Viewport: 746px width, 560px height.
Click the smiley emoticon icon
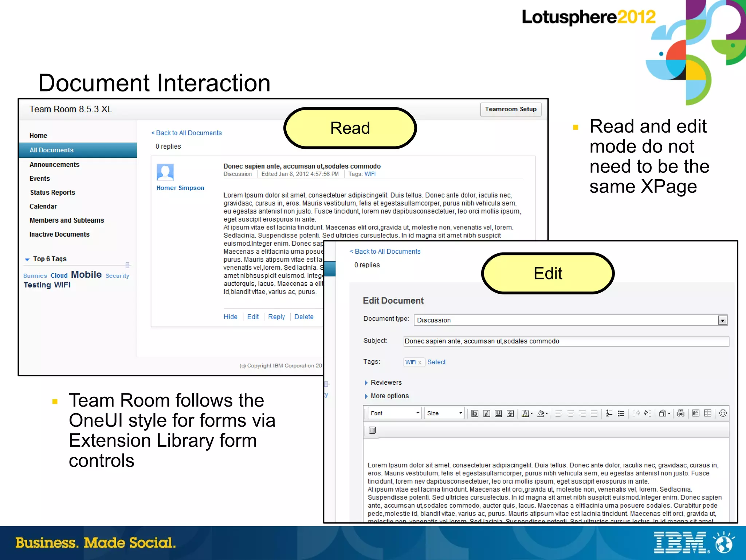click(x=723, y=413)
